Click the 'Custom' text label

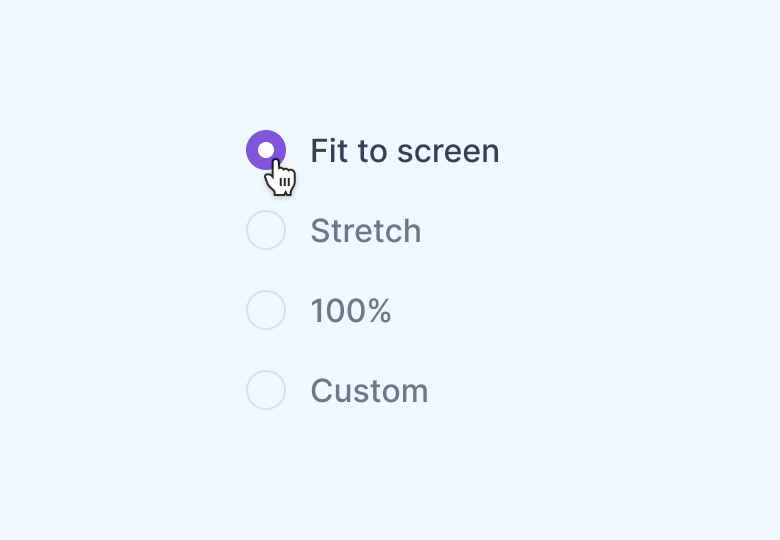(369, 391)
